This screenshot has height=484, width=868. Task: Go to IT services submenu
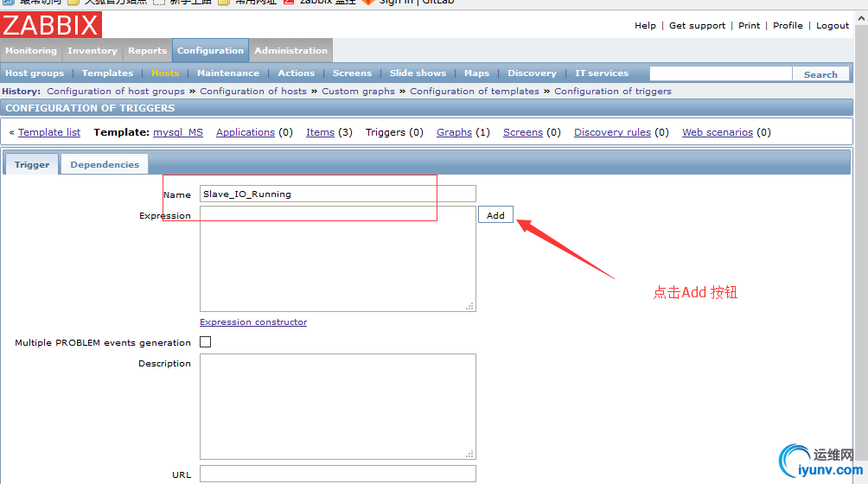(602, 73)
